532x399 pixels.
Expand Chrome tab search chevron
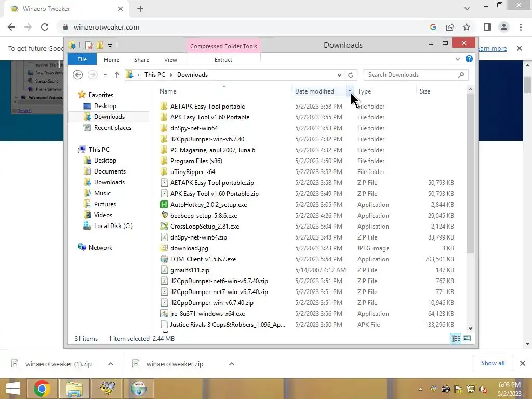(x=467, y=9)
